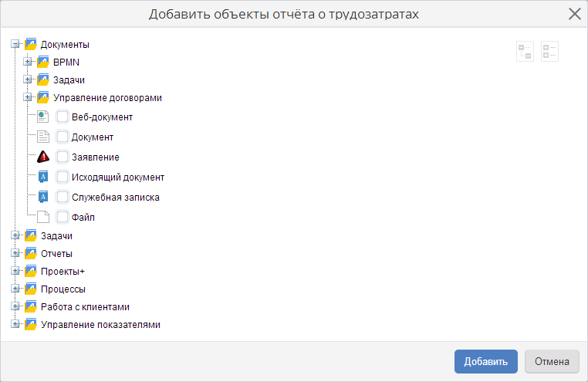Viewport: 588px width, 382px height.
Task: Click the folder icon next to BPMN
Action: point(44,63)
